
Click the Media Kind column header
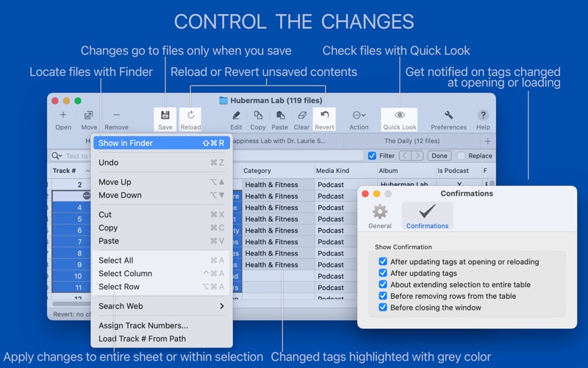click(345, 171)
